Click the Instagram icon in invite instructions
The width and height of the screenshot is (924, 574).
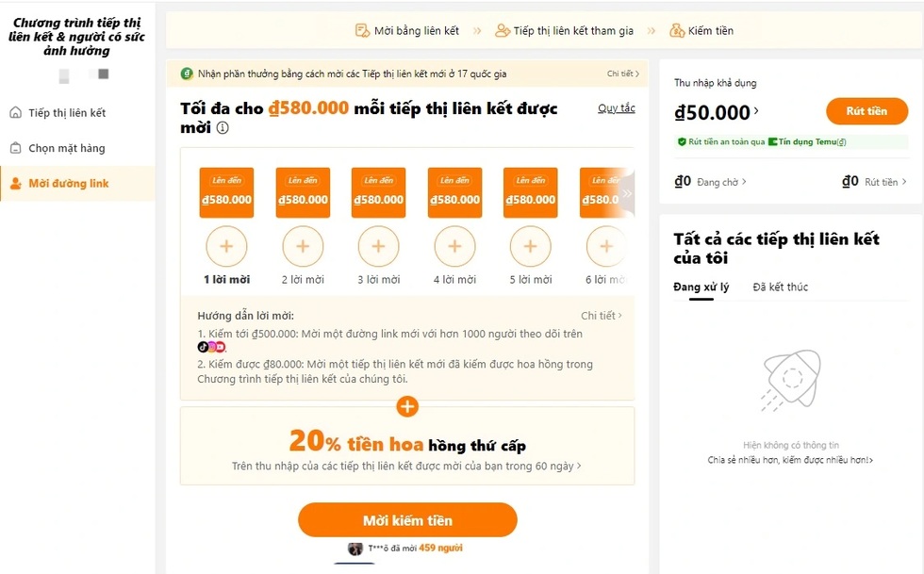[x=212, y=346]
